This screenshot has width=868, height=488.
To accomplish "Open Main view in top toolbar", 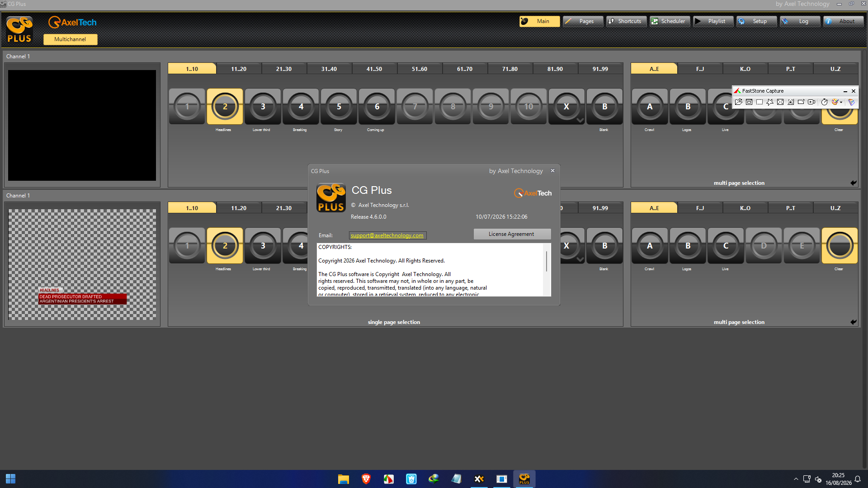I will (x=539, y=21).
